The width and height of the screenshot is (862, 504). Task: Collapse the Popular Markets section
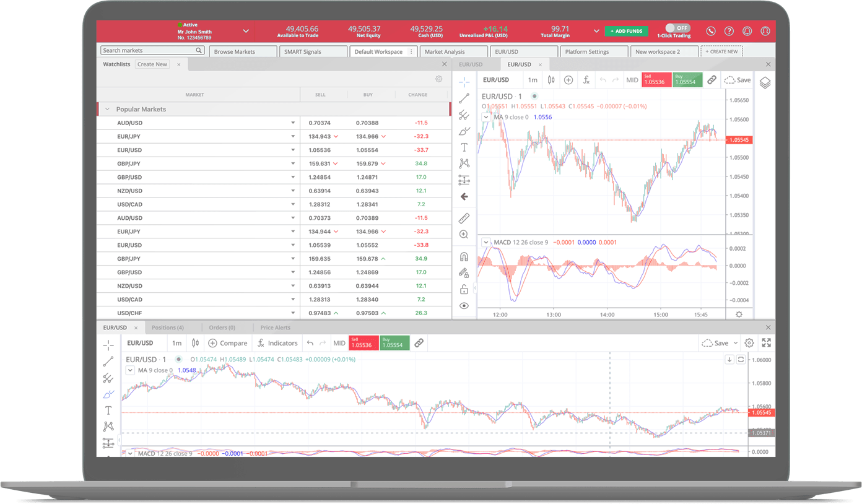point(107,108)
